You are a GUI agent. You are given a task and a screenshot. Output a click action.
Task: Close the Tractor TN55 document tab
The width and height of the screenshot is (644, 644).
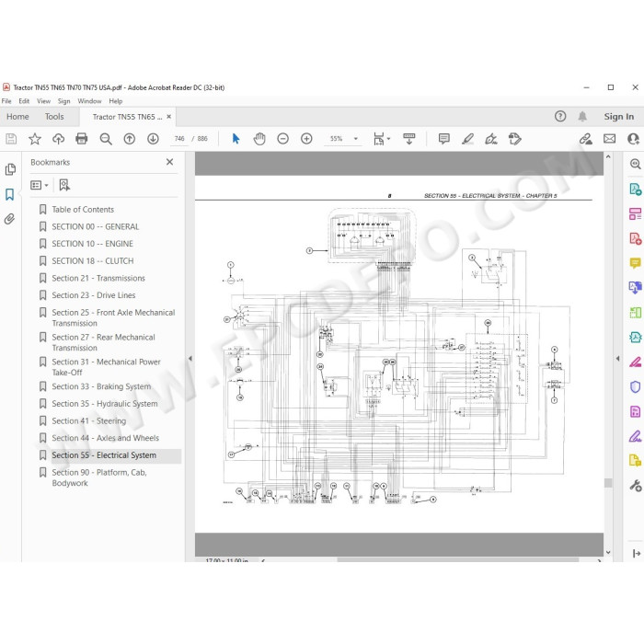[168, 117]
